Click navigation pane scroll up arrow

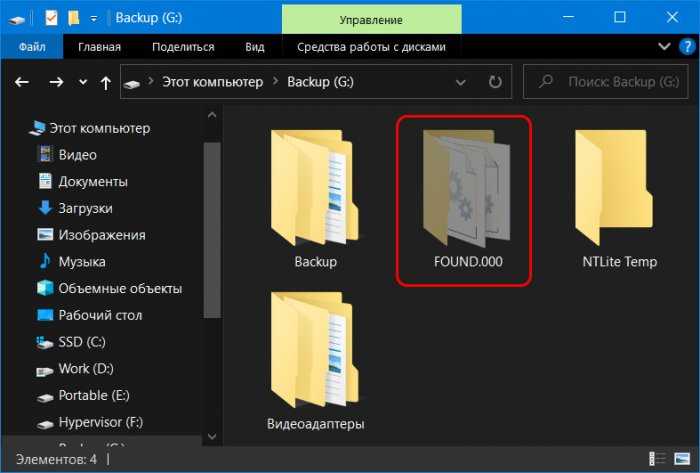click(212, 115)
